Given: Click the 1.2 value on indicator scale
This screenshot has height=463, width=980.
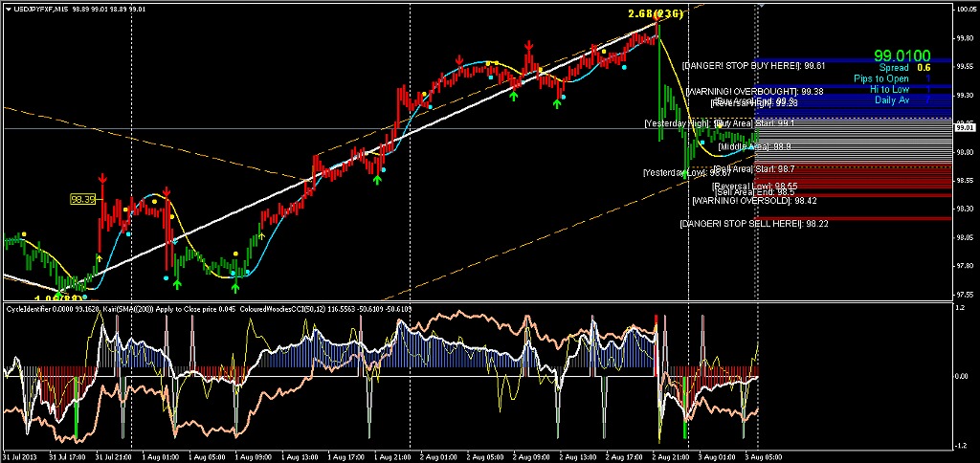Looking at the screenshot, I should (959, 307).
